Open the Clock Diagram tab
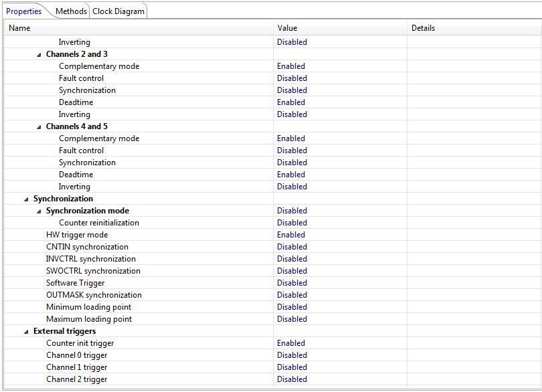 click(118, 11)
